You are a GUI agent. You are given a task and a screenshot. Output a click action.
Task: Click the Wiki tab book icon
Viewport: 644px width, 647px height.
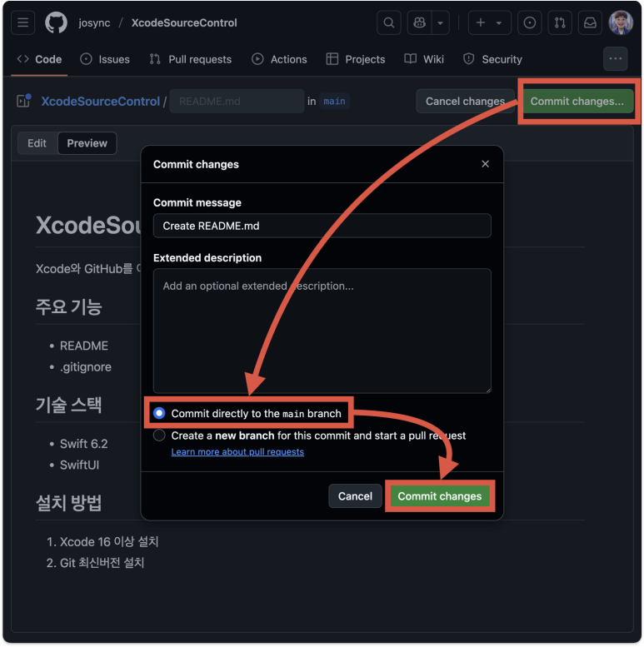(x=411, y=59)
